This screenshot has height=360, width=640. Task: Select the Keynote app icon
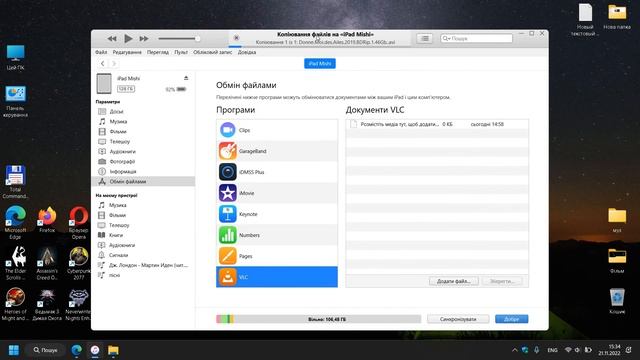pos(227,214)
